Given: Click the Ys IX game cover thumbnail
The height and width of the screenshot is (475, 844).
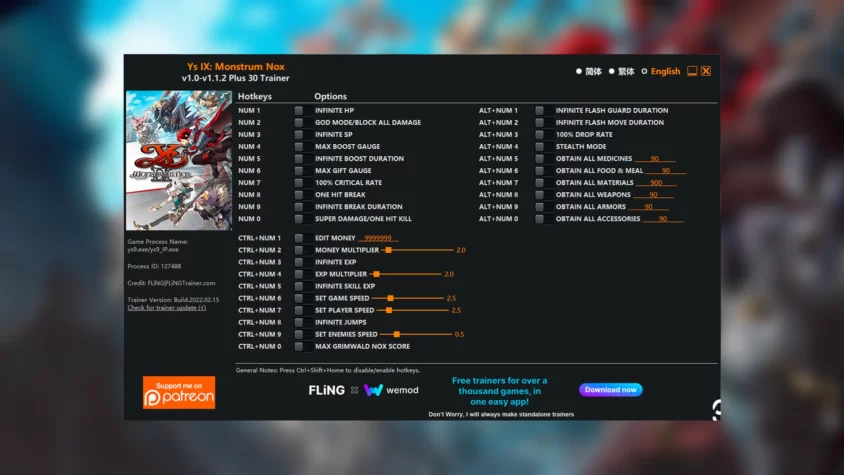Looking at the screenshot, I should point(179,160).
